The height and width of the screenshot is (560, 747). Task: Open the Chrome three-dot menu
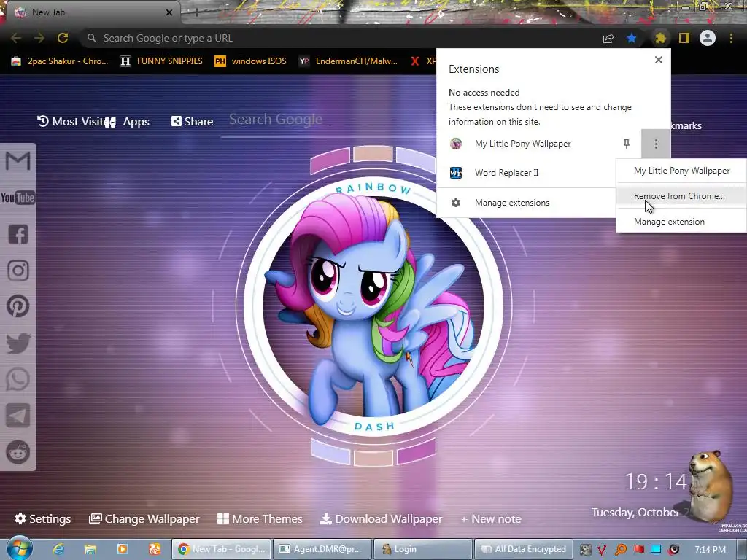(x=731, y=38)
